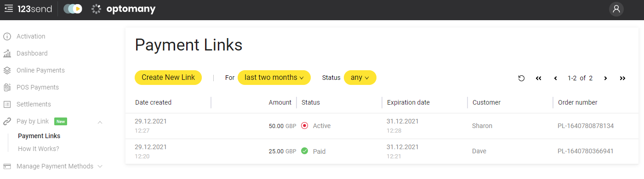Screen dimensions: 644x179
Task: Open order PL-1640780878134 row
Action: point(382,126)
